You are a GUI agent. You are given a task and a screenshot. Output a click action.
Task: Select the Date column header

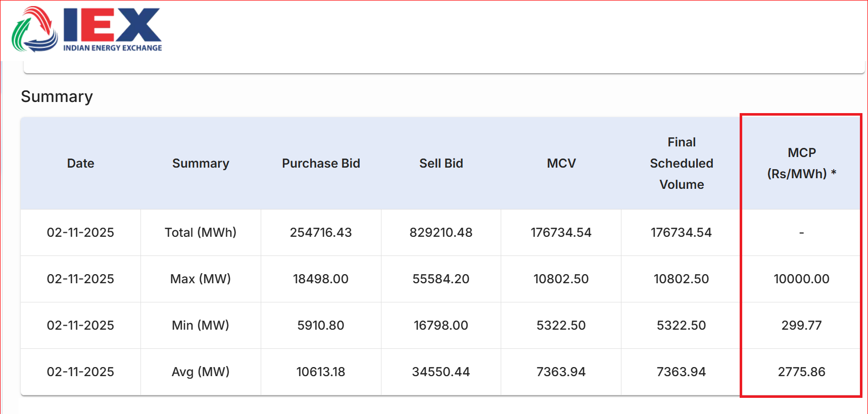[80, 163]
